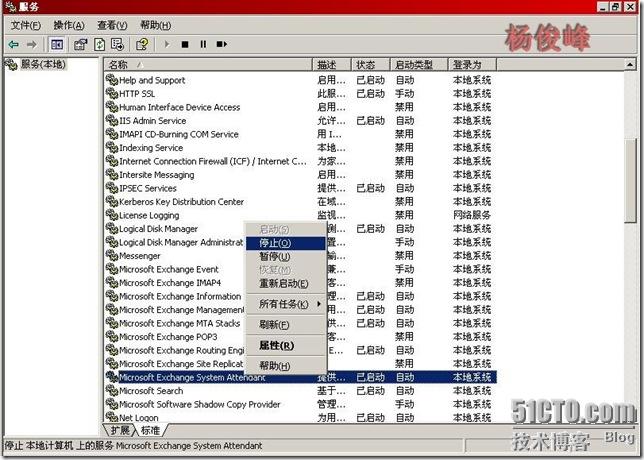The width and height of the screenshot is (644, 460).
Task: Choose 重新启动(E) in context menu
Action: pyautogui.click(x=285, y=283)
